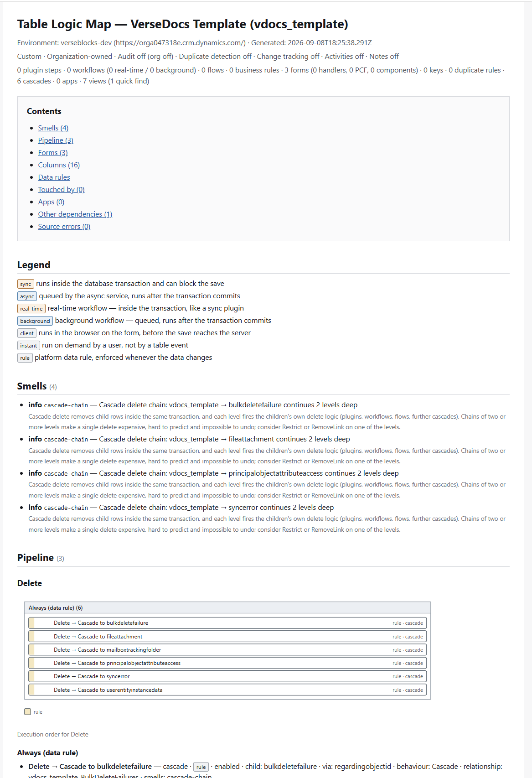Open the Apps (0) contents link
This screenshot has height=778, width=532.
[51, 202]
